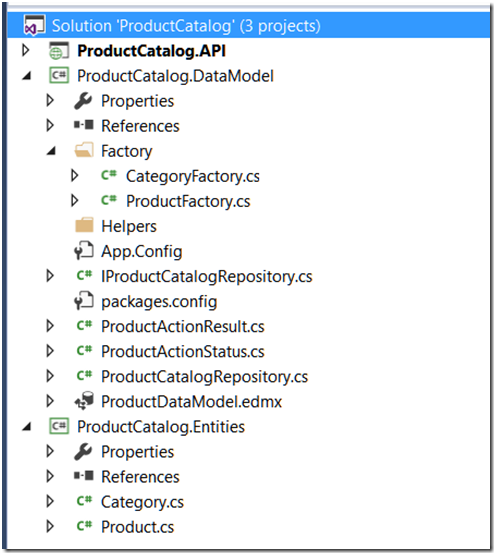Click the ProductCatalog.API web project icon

pyautogui.click(x=58, y=50)
